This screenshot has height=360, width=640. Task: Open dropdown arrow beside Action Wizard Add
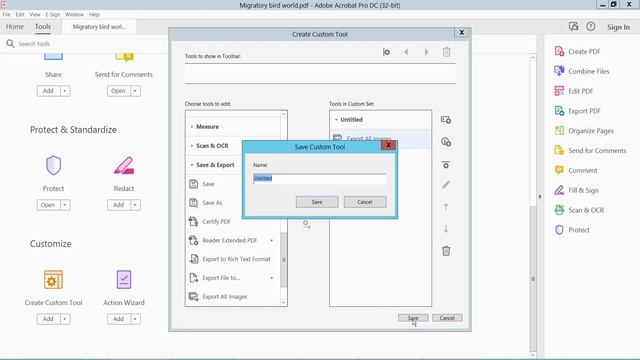[135, 319]
